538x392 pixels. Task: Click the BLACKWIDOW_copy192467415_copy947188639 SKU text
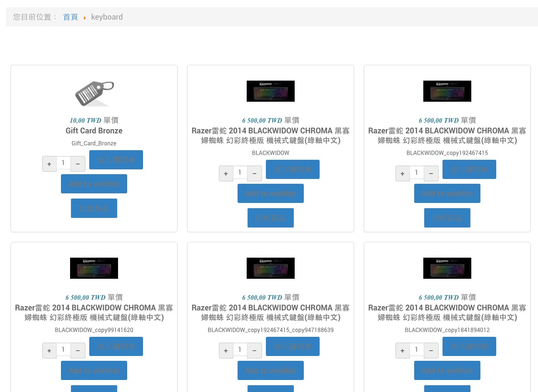[270, 330]
